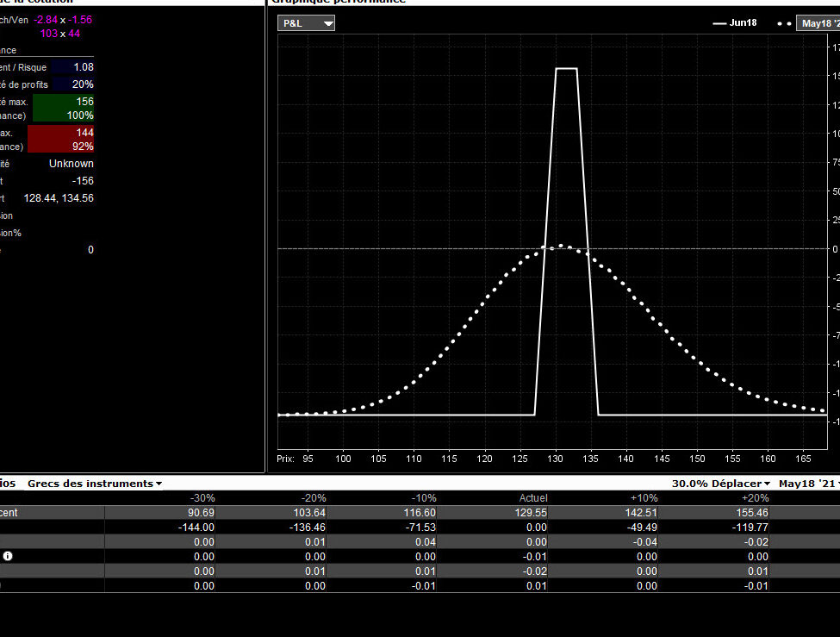Click the bid price -2.84
This screenshot has width=840, height=637.
(46, 20)
